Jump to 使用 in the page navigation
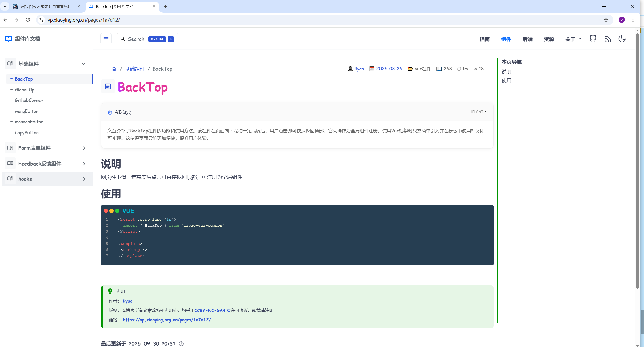 (506, 81)
